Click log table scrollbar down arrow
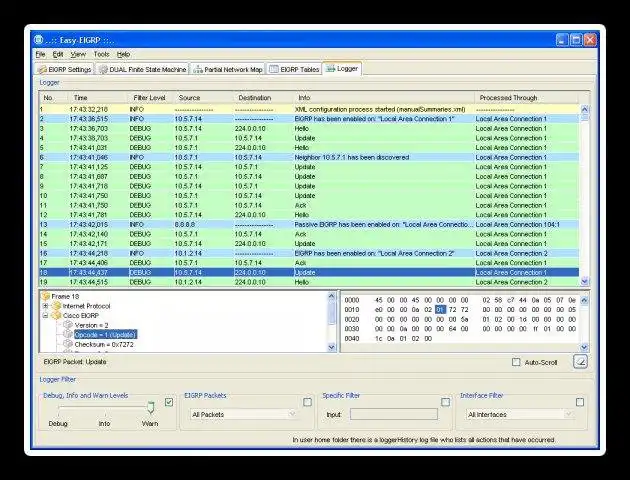The image size is (630, 480). click(x=585, y=281)
